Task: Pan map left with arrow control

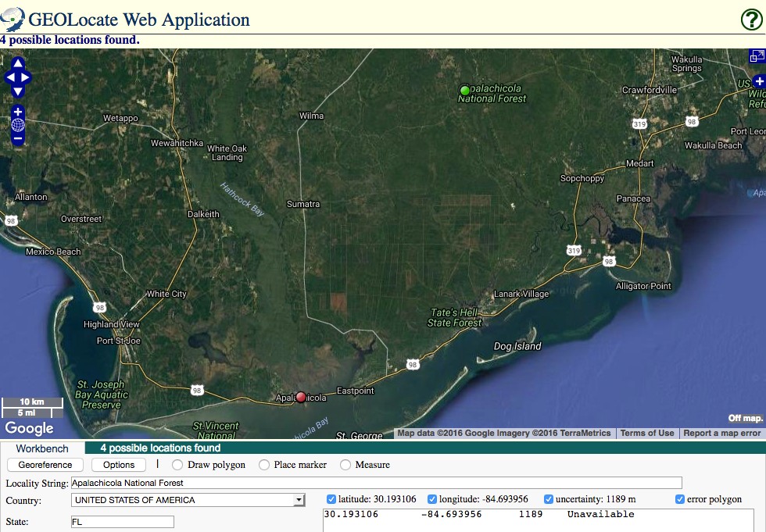Action: (9, 77)
